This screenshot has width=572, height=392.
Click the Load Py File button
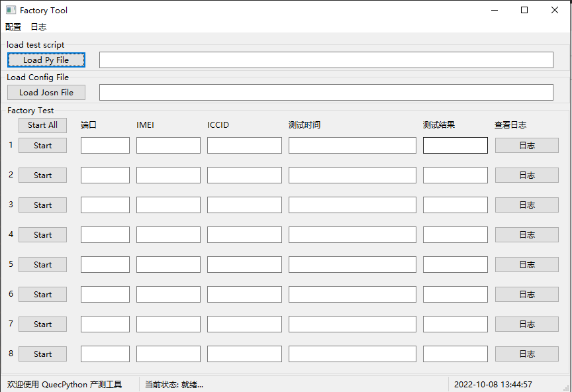(x=46, y=60)
